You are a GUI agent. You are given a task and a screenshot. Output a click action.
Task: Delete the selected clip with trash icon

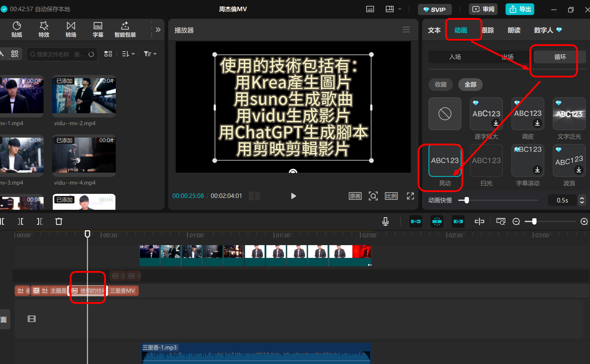click(x=59, y=221)
